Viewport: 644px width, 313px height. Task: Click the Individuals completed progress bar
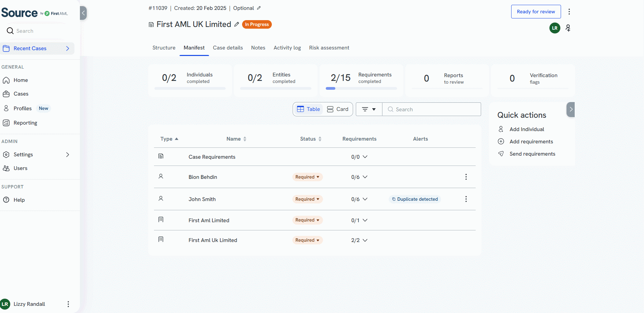(x=190, y=88)
